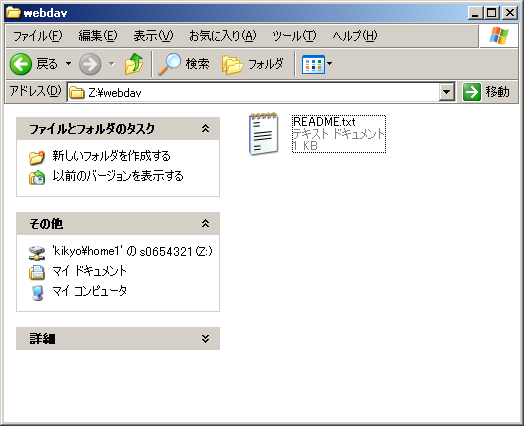Click the new folder task icon

[37, 157]
